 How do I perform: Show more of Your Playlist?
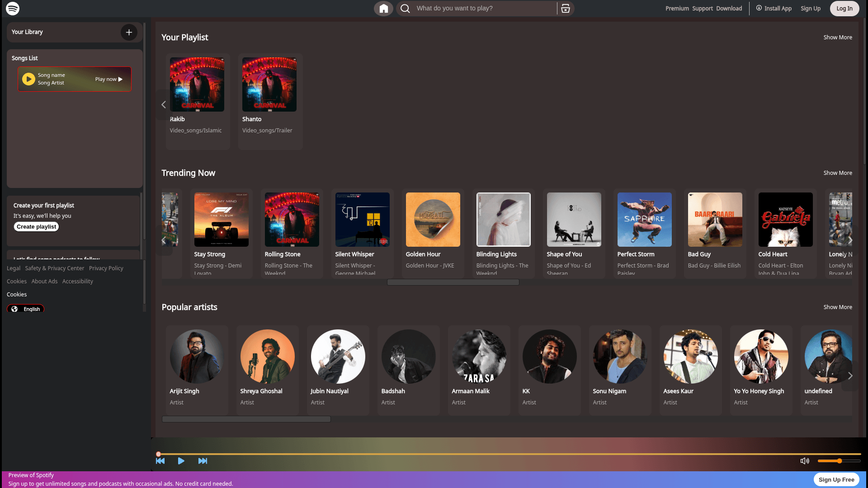pos(838,38)
